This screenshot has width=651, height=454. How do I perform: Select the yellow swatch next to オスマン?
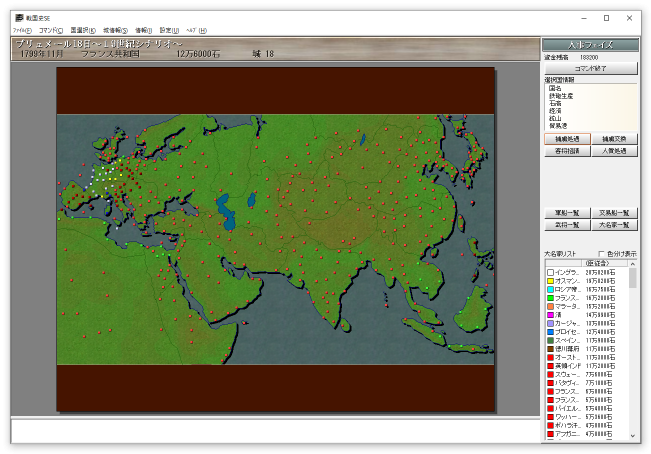550,281
